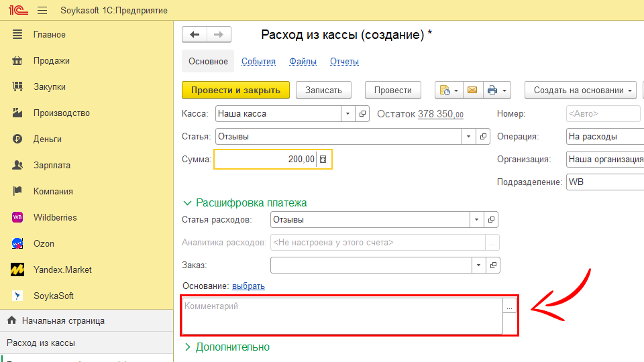Open Yandex.Market section in sidebar
Screen dimensions: 644x362
tap(62, 269)
